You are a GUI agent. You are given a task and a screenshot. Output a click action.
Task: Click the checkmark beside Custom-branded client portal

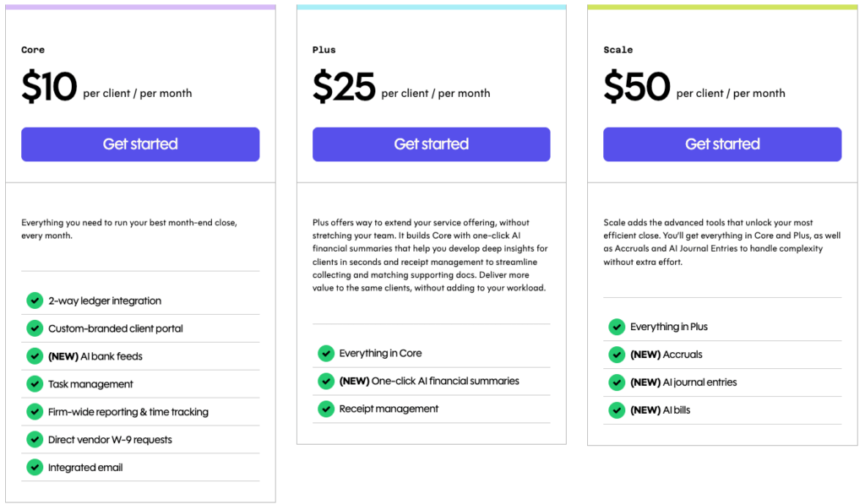[x=35, y=328]
